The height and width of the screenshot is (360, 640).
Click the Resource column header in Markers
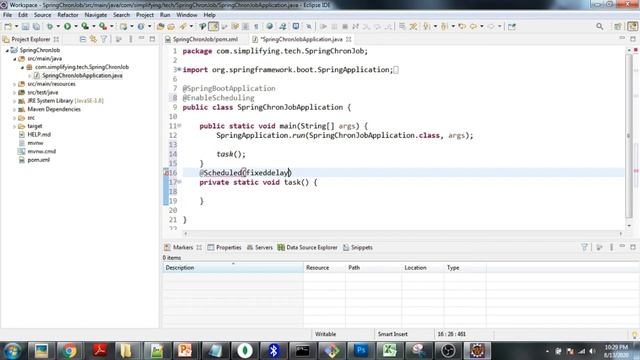[x=324, y=268]
